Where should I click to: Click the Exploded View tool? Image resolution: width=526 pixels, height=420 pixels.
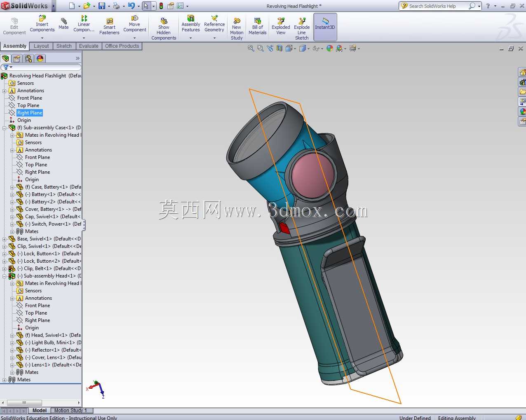click(x=281, y=26)
